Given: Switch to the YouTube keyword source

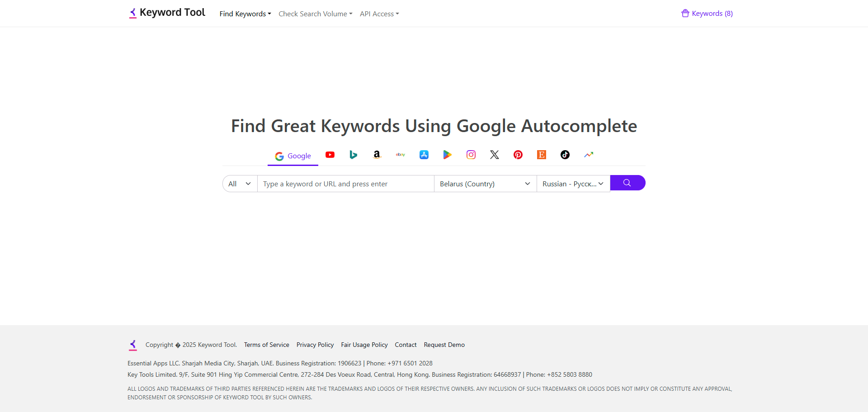Looking at the screenshot, I should [x=330, y=155].
